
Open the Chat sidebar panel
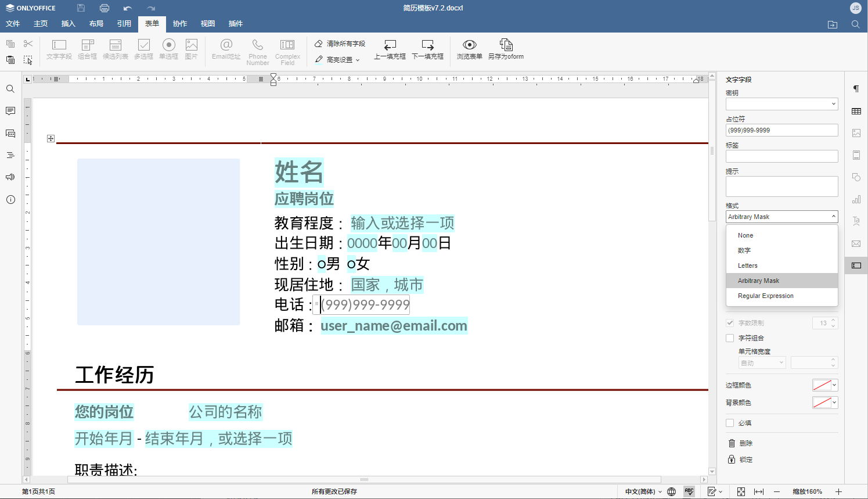pyautogui.click(x=10, y=133)
